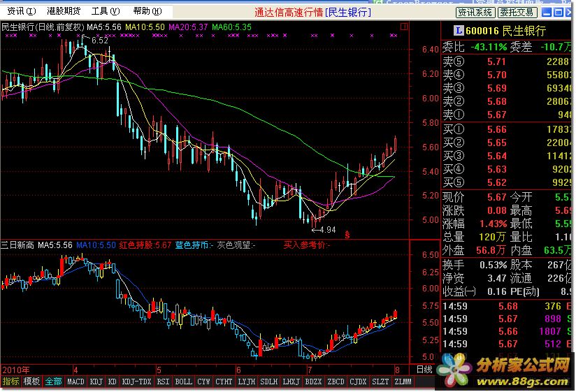
Task: Click the 红色持股:5.67 label
Action: point(145,245)
